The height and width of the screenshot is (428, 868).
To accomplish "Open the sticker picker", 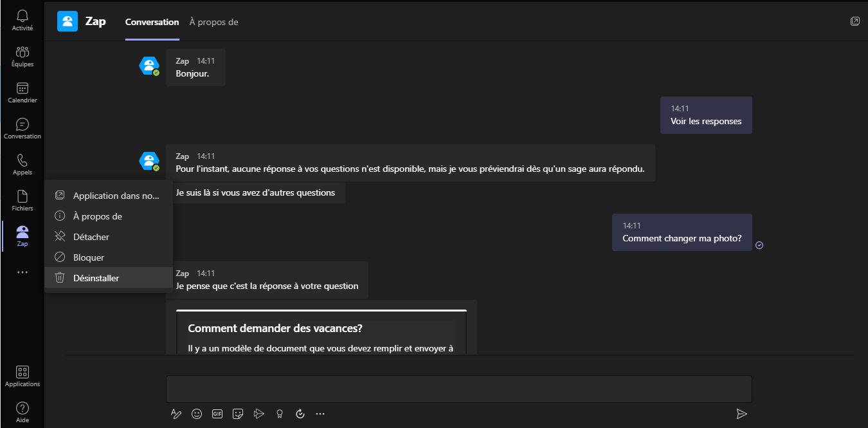I will 238,414.
